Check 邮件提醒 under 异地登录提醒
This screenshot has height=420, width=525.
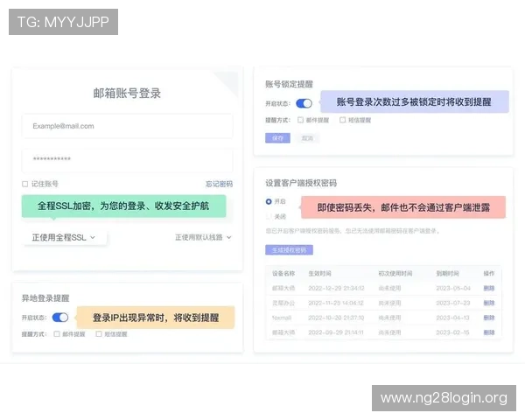pos(57,334)
